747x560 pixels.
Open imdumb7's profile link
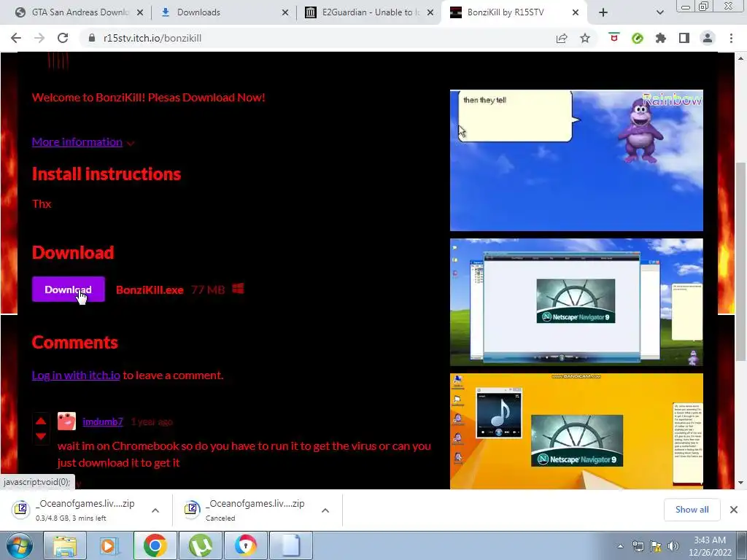[x=103, y=421]
